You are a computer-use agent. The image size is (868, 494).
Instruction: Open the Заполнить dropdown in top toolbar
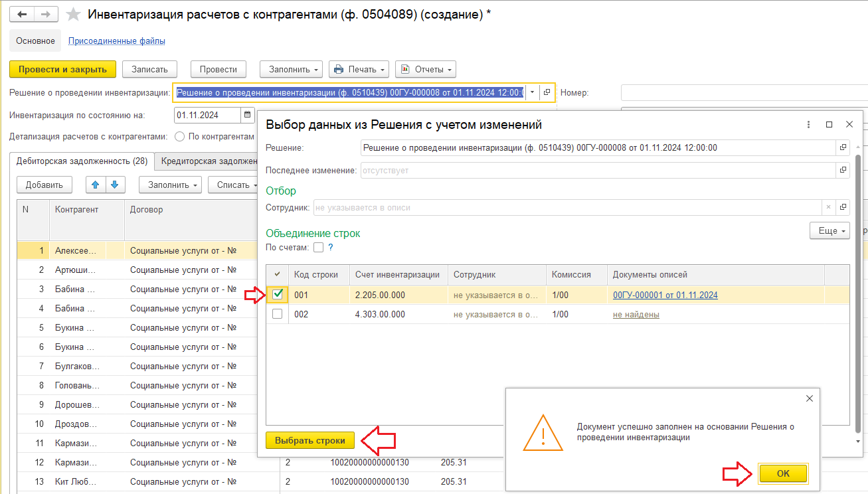291,69
